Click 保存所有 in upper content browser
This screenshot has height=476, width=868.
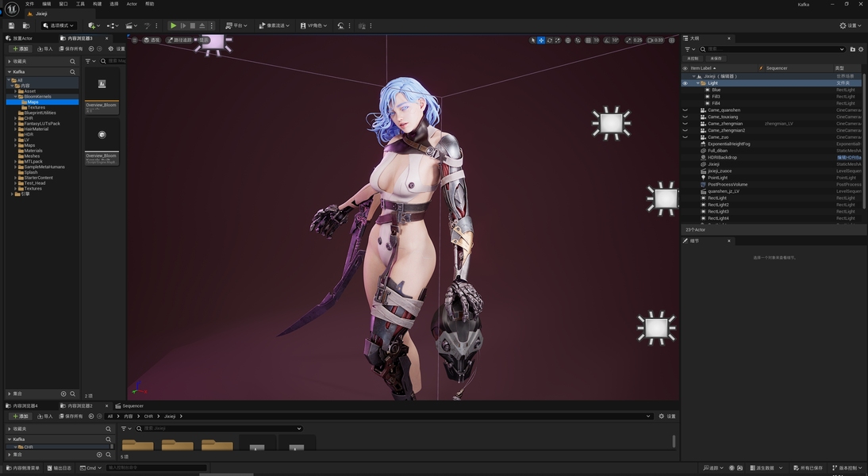(x=71, y=48)
